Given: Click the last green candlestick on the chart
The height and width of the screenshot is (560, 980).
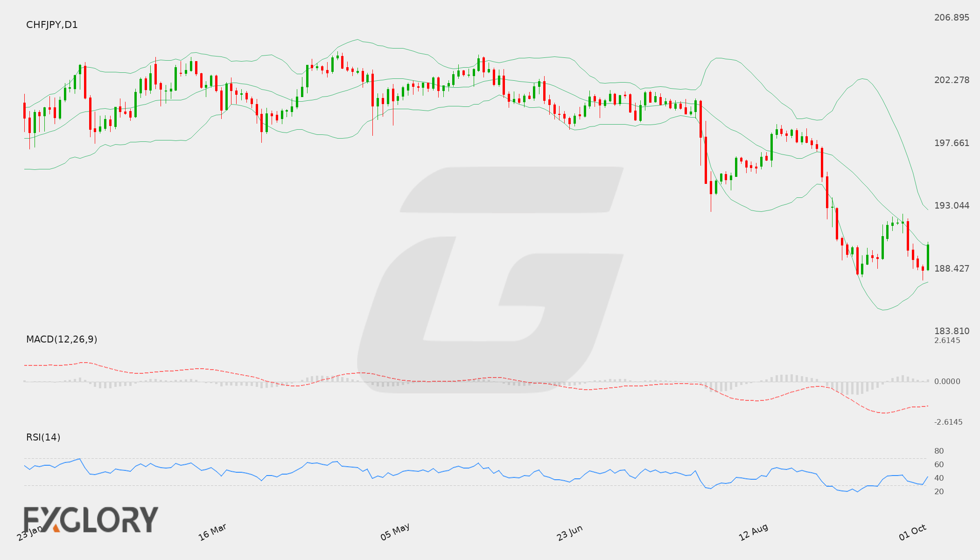Looking at the screenshot, I should pyautogui.click(x=928, y=257).
